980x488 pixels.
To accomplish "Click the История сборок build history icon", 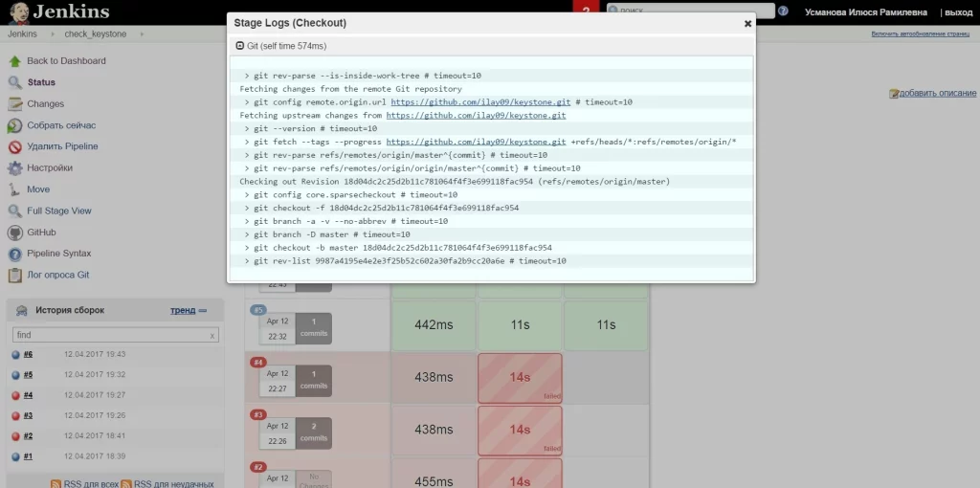I will pos(22,311).
